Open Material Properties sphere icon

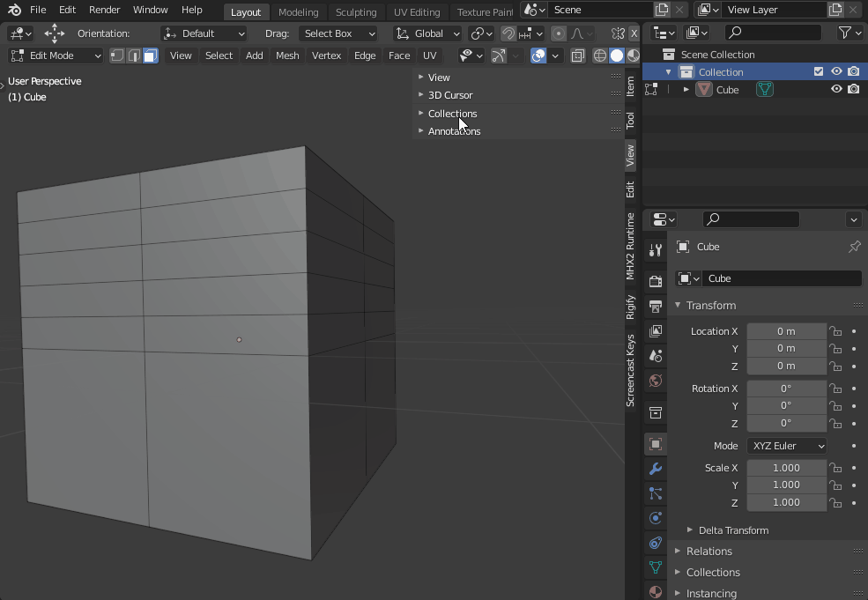click(655, 592)
